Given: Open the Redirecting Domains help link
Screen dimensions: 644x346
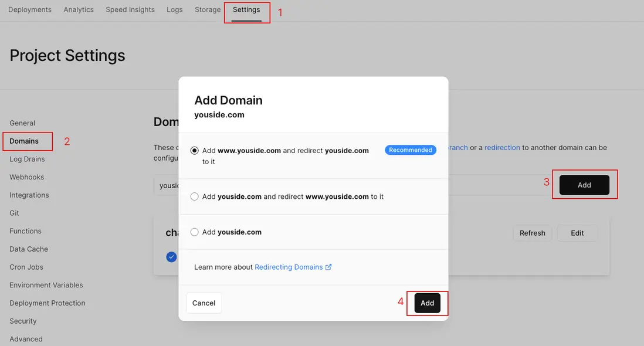Looking at the screenshot, I should coord(289,267).
